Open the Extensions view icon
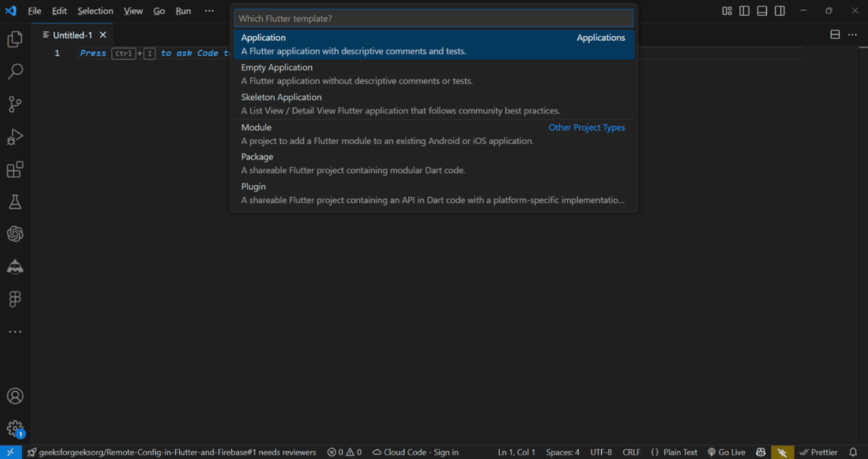Viewport: 868px width, 459px height. (15, 169)
